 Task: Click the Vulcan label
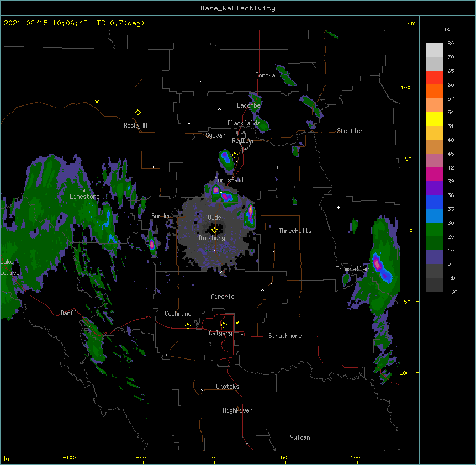(300, 437)
